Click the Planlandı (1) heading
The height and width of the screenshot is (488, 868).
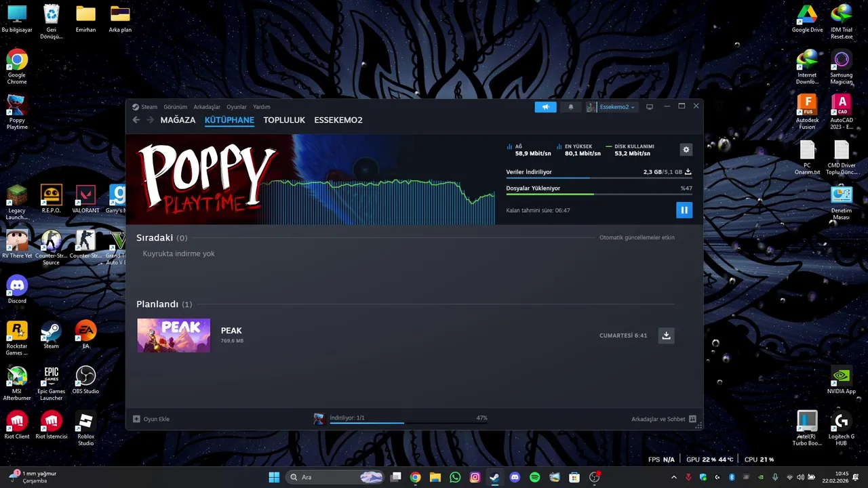click(x=164, y=304)
